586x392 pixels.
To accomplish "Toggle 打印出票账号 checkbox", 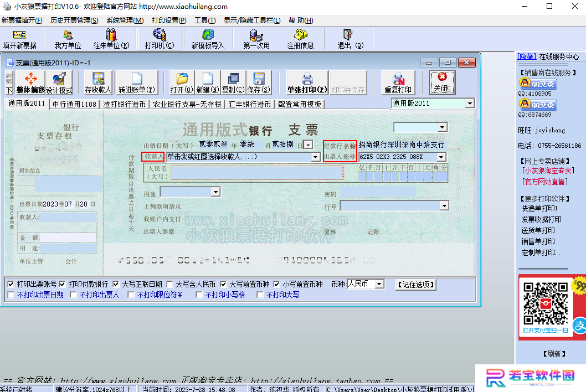I will (x=11, y=285).
